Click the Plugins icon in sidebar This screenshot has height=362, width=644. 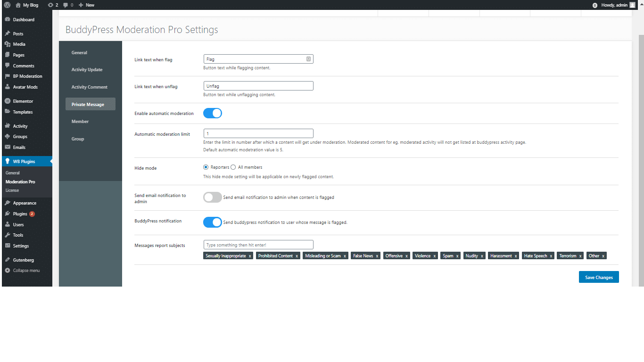[8, 214]
